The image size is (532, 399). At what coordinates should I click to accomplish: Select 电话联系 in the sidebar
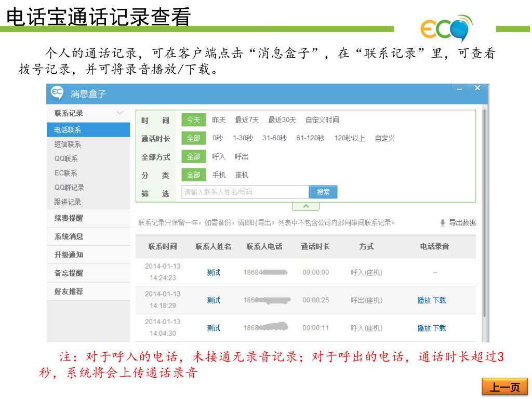(88, 129)
